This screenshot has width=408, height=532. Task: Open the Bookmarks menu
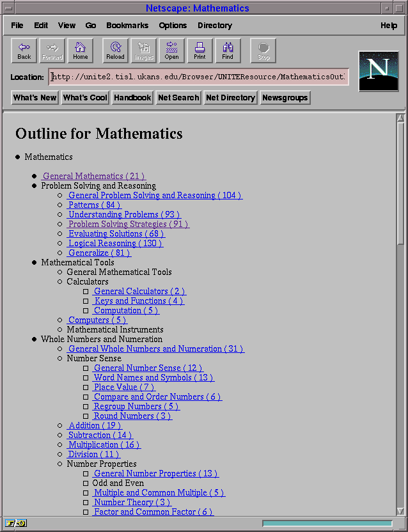pos(127,26)
